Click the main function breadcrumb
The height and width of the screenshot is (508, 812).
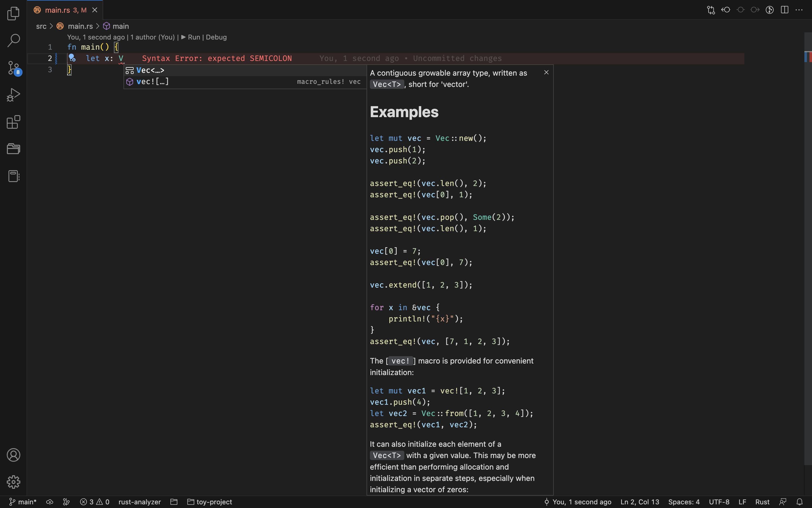coord(120,26)
